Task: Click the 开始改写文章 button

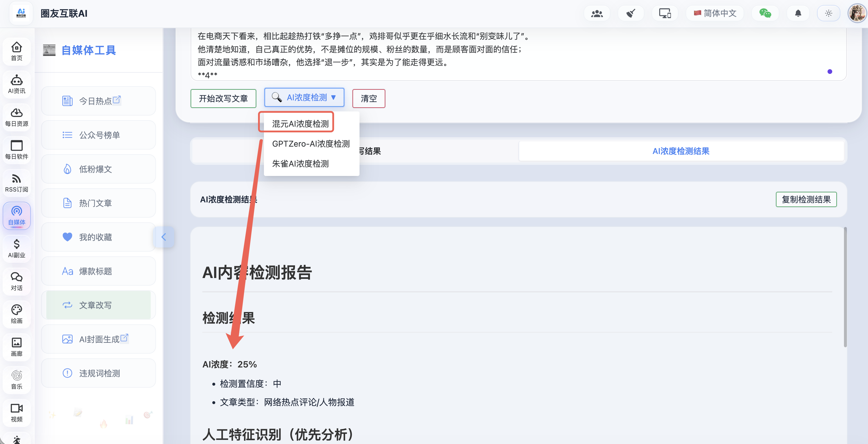Action: [x=223, y=98]
